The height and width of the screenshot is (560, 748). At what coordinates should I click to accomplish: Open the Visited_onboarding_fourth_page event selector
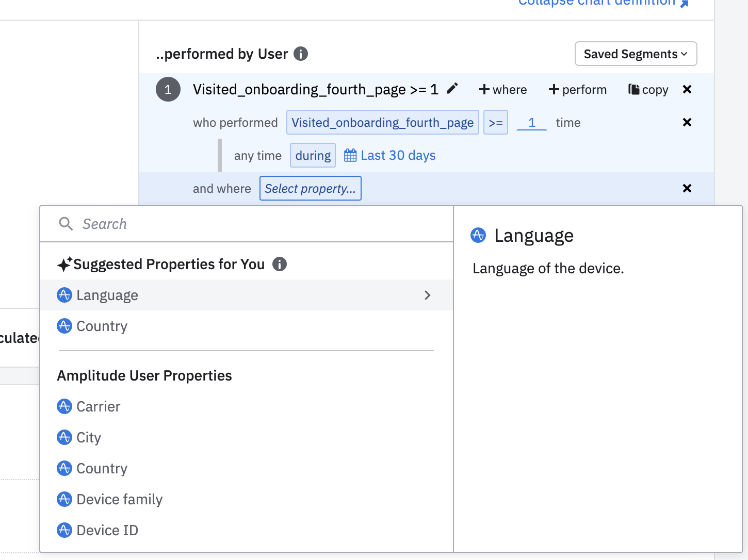(x=383, y=122)
